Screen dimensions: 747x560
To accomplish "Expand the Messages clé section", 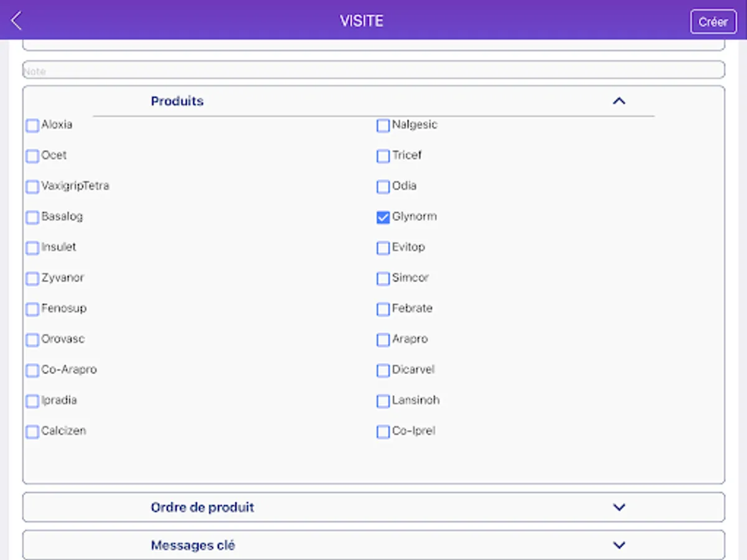I will click(618, 545).
